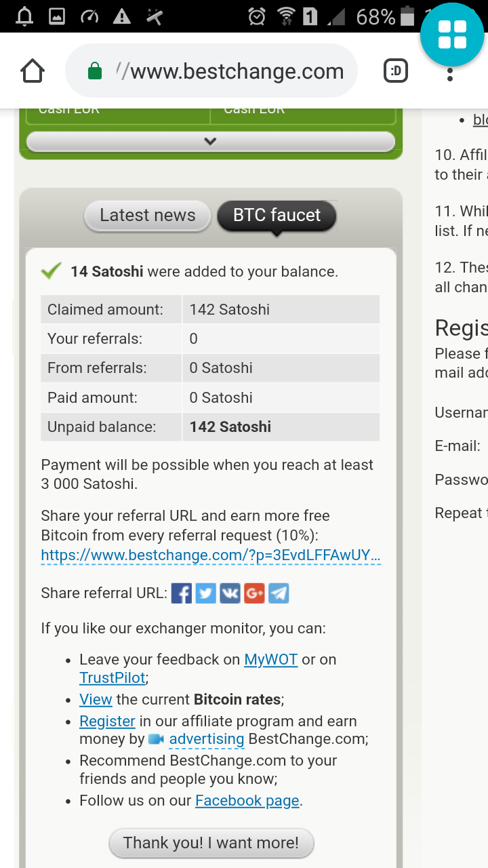Image resolution: width=488 pixels, height=868 pixels.
Task: Open the referral URL link
Action: click(x=211, y=555)
